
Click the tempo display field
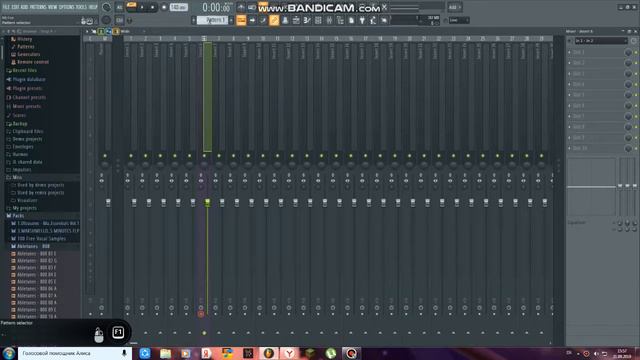[178, 7]
